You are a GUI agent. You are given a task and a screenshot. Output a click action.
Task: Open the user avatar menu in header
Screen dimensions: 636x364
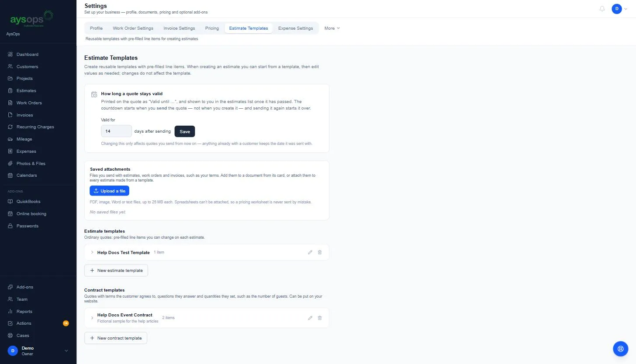619,9
